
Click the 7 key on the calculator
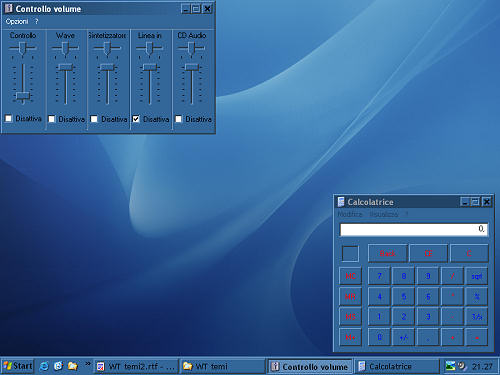click(x=379, y=276)
